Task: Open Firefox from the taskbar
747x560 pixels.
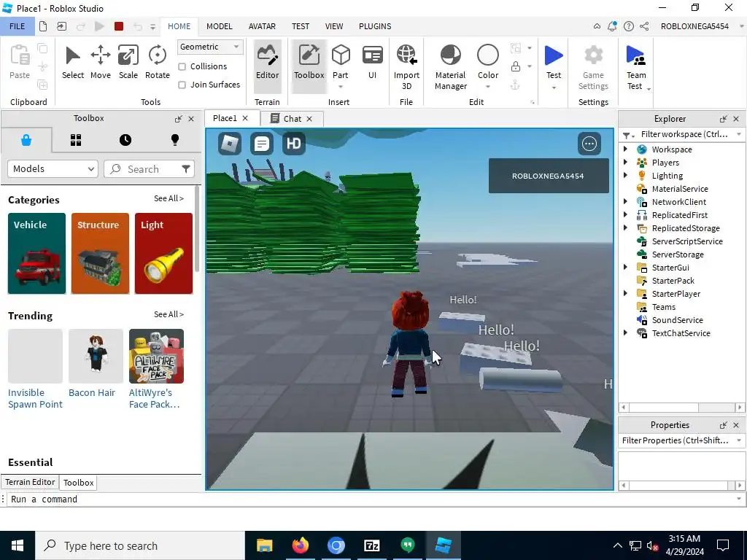Action: [300, 545]
